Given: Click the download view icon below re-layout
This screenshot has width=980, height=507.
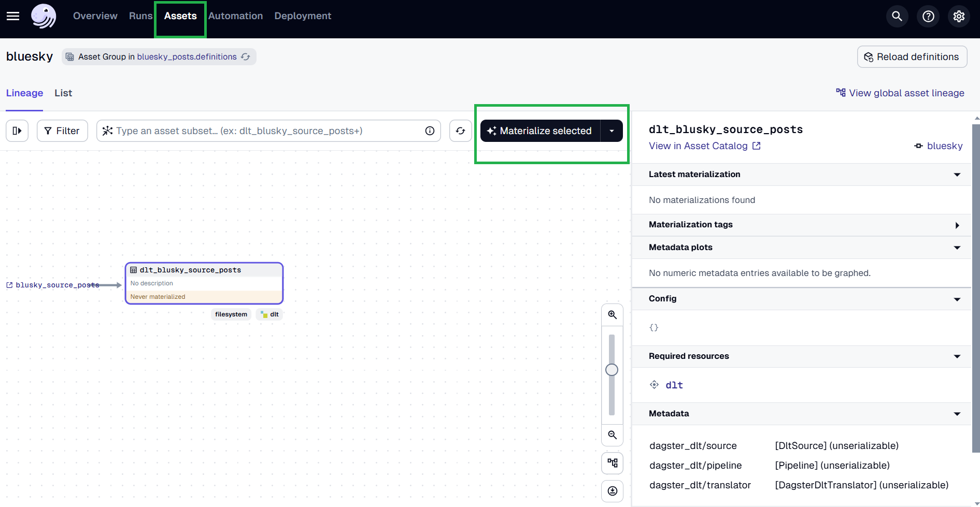Looking at the screenshot, I should pos(612,491).
